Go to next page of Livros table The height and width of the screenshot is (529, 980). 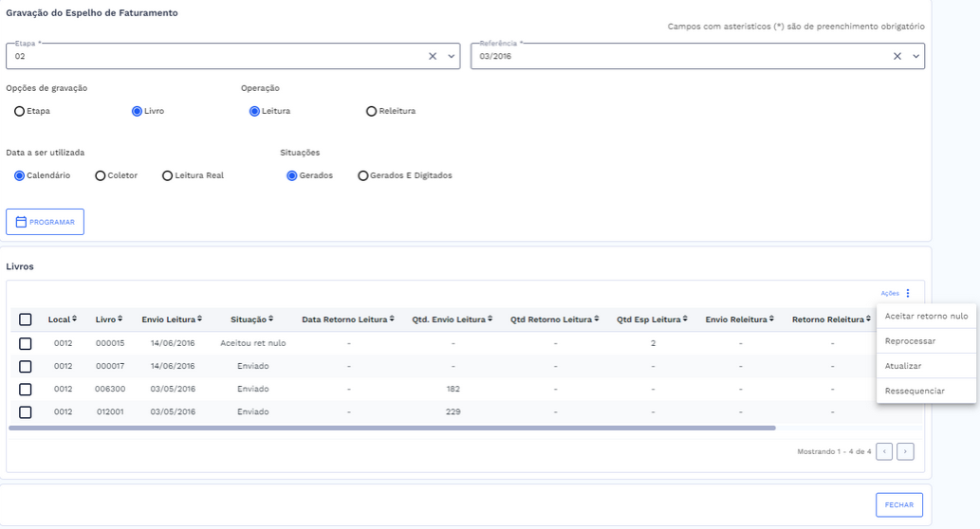[906, 452]
